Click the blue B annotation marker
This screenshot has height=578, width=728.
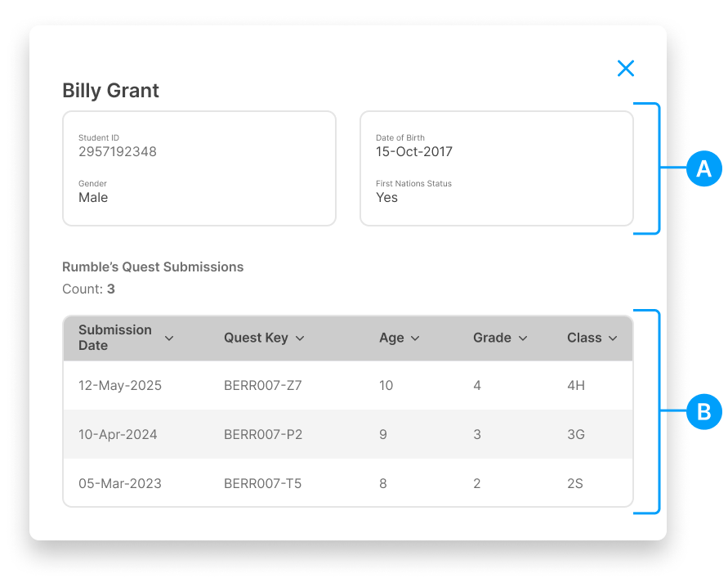click(703, 411)
